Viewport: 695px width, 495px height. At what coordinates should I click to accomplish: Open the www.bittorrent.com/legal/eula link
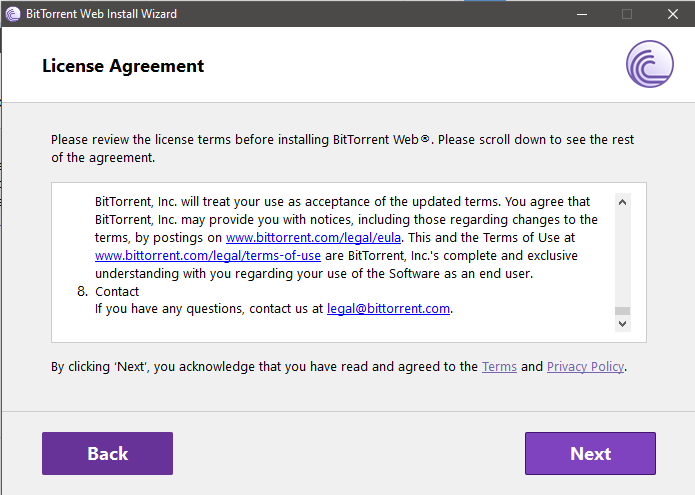pos(313,238)
